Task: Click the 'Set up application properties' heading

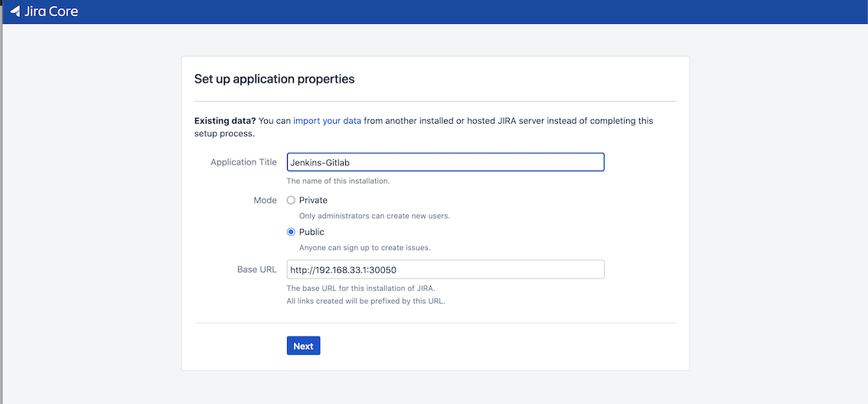Action: pyautogui.click(x=274, y=79)
